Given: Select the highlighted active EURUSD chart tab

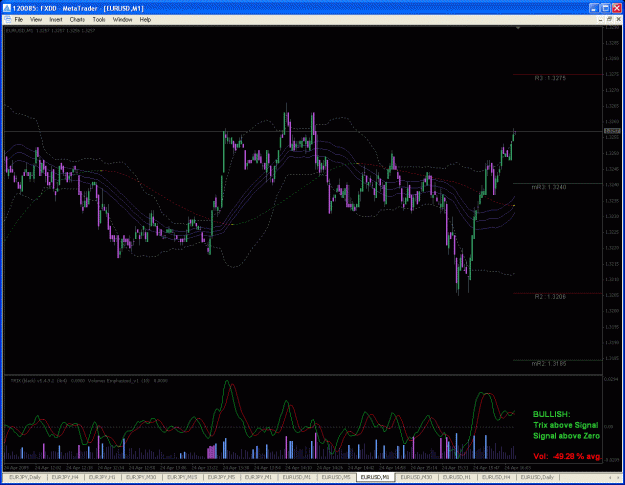Looking at the screenshot, I should [x=375, y=477].
